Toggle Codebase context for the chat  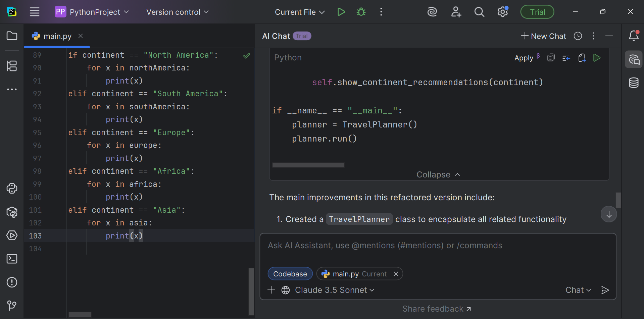coord(290,274)
